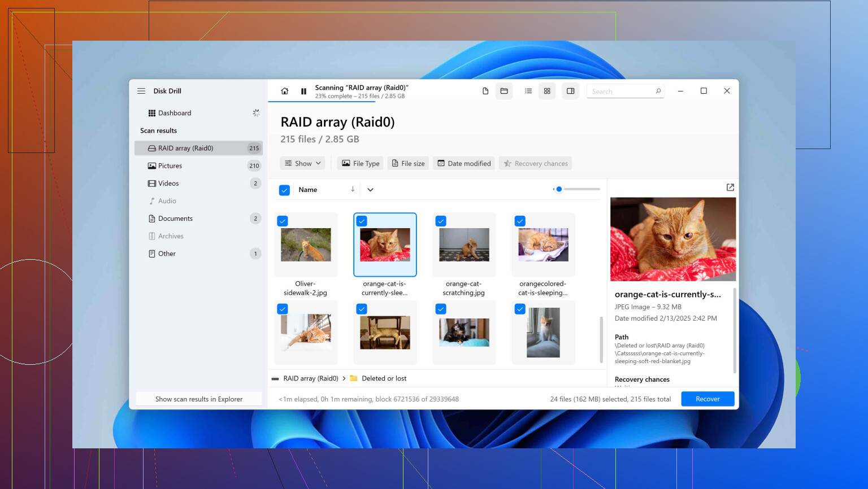The width and height of the screenshot is (868, 489).
Task: Switch to list view layout
Action: [528, 91]
